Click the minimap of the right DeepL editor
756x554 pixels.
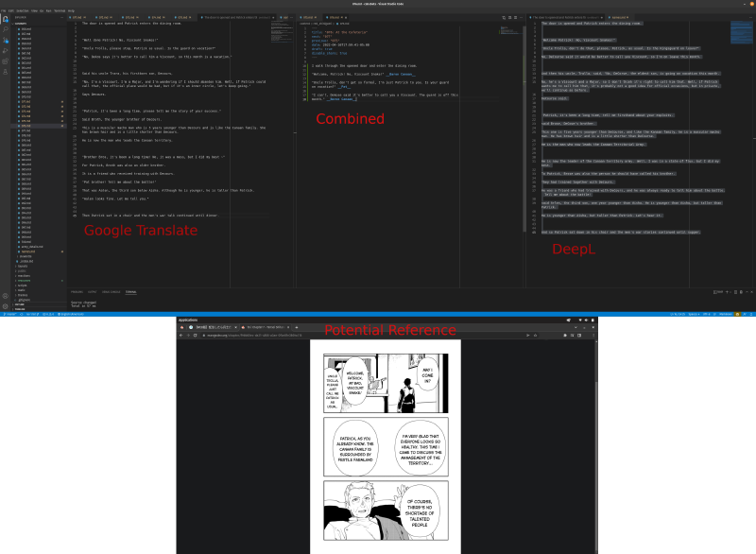742,32
